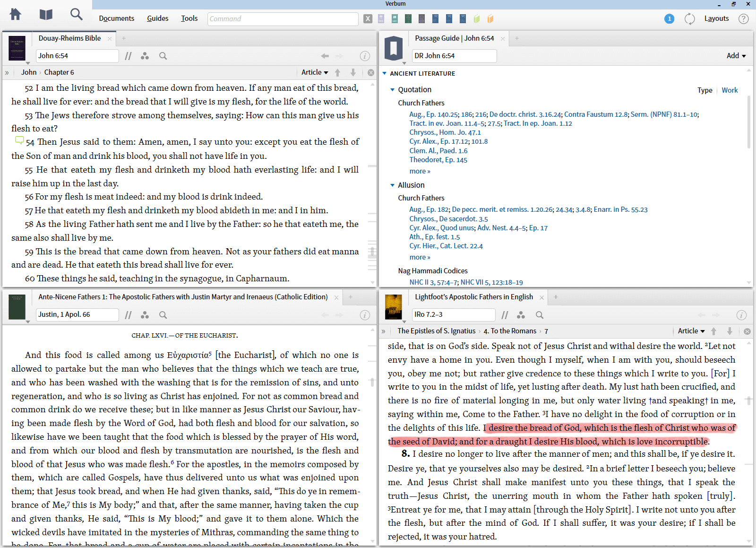Toggle Type sorting in Quotation section
Image resolution: width=756 pixels, height=548 pixels.
click(x=704, y=90)
